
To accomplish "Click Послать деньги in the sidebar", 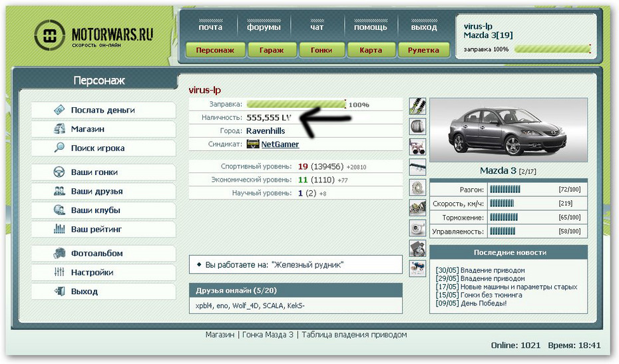I will coord(104,110).
